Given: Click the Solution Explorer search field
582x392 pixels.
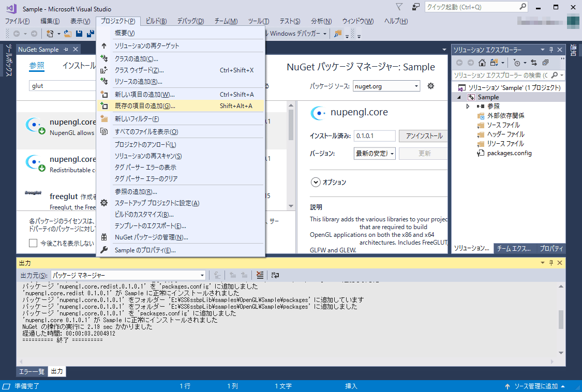Looking at the screenshot, I should [501, 76].
